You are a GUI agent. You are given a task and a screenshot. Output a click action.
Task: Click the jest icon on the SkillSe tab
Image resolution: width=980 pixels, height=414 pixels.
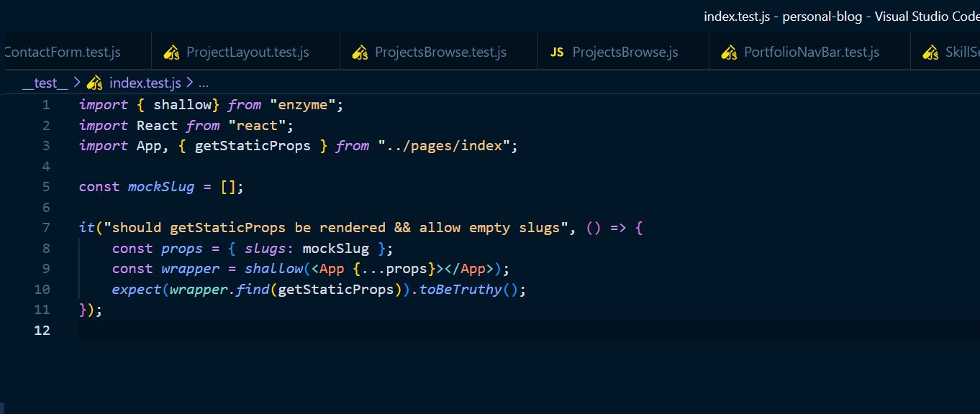(x=930, y=52)
